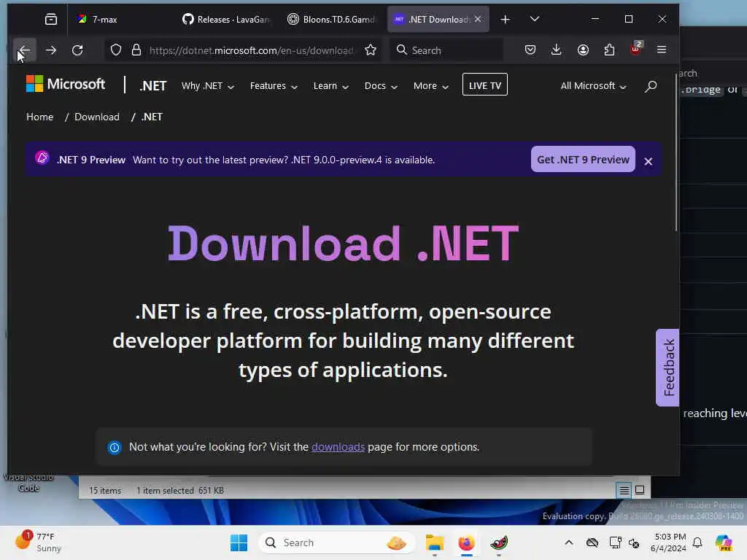Show site security padlock info
This screenshot has height=560, width=747.
point(136,50)
